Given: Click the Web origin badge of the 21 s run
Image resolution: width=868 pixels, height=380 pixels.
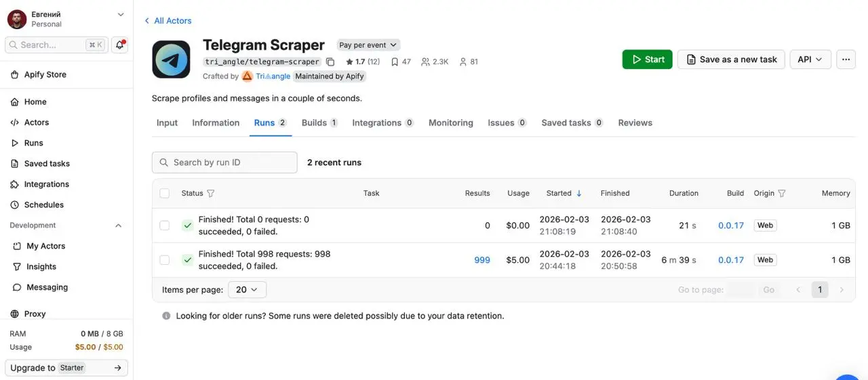Looking at the screenshot, I should [x=765, y=226].
